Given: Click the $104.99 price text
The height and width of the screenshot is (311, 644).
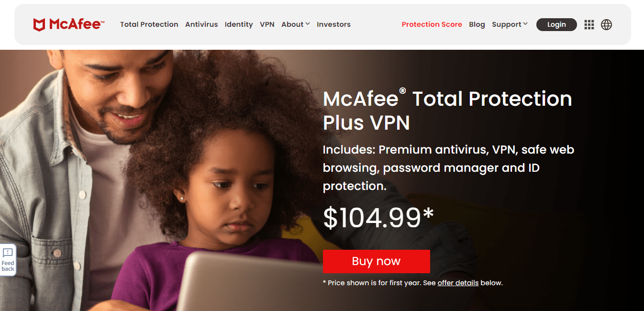Looking at the screenshot, I should coord(378,218).
